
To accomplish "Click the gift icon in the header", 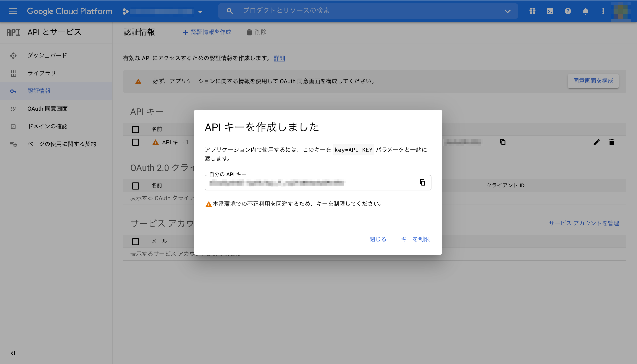I will pos(532,11).
